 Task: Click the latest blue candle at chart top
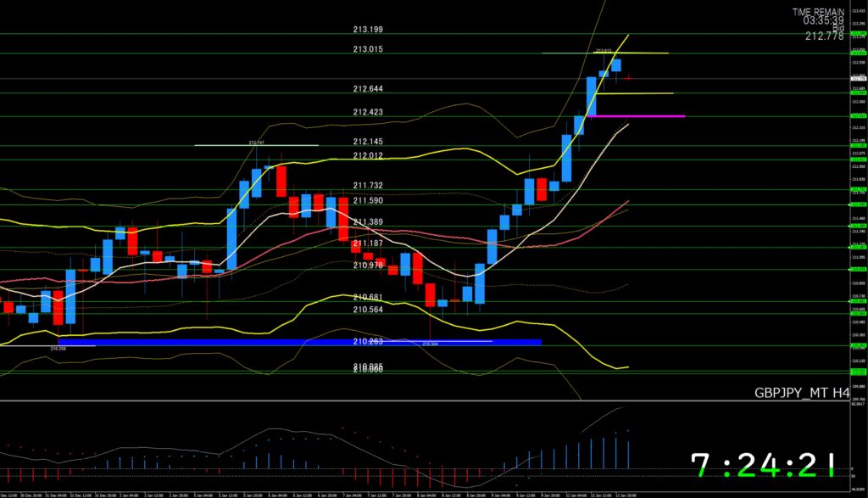[x=616, y=64]
